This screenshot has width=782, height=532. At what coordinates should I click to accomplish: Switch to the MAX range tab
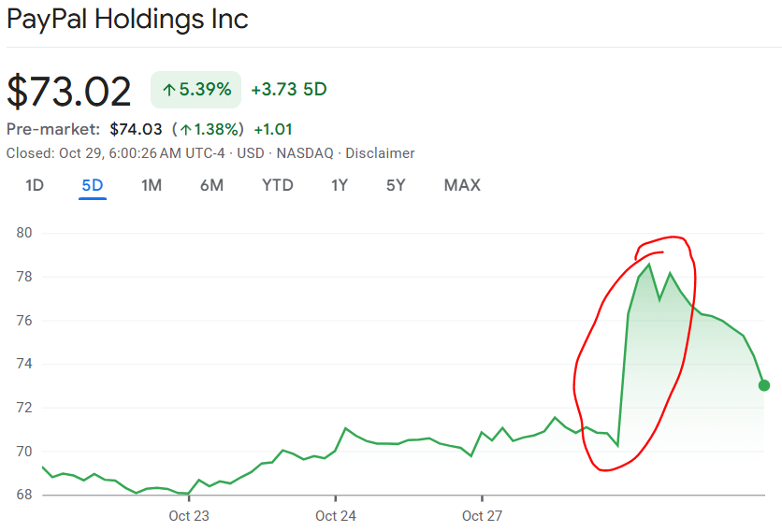tap(462, 185)
